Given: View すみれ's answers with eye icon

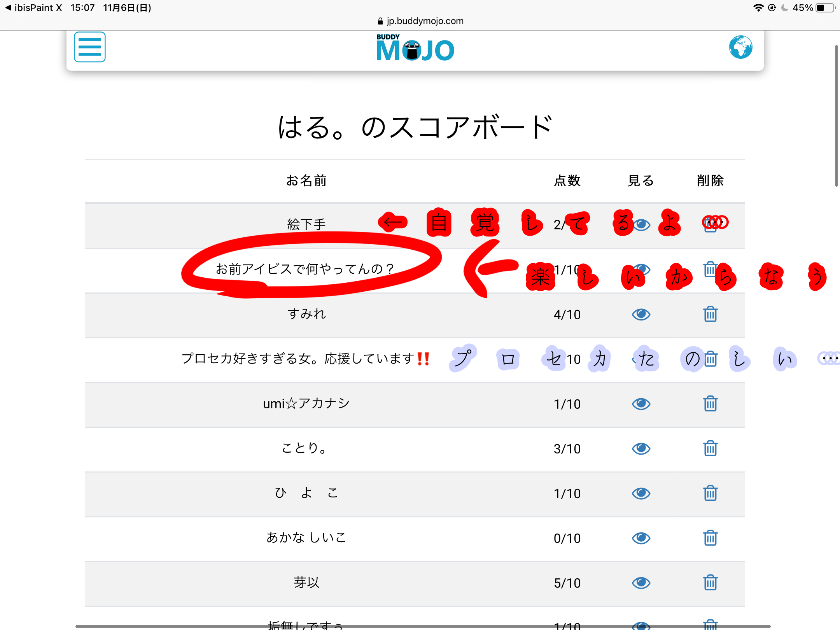Looking at the screenshot, I should click(641, 314).
